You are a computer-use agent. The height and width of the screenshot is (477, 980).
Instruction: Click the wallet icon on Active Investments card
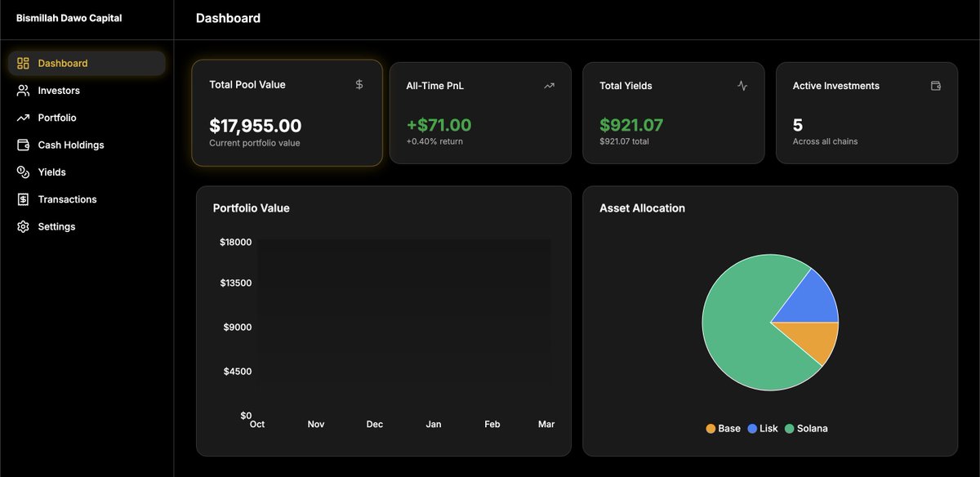click(x=936, y=86)
